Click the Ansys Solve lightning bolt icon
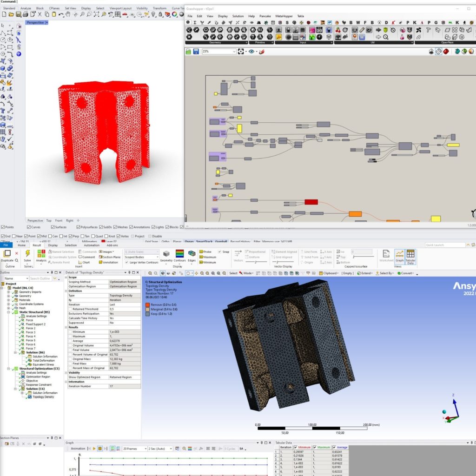 tap(27, 253)
